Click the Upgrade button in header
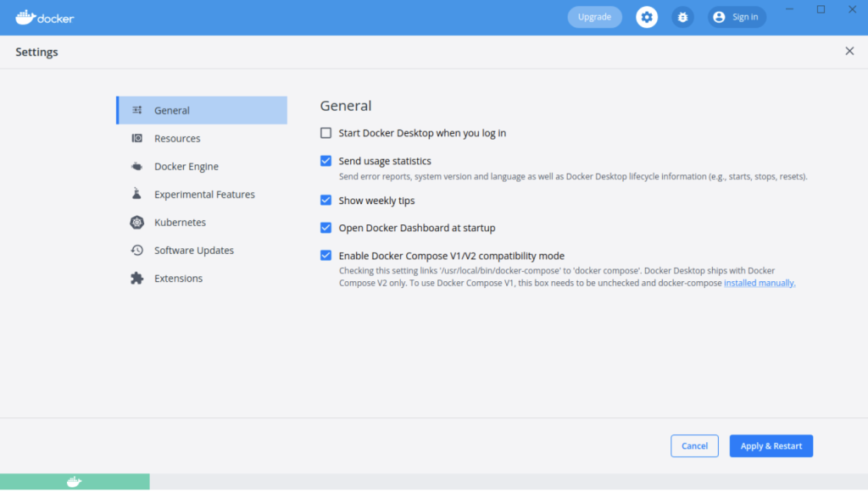Screen dimensions: 868x492 (x=594, y=17)
